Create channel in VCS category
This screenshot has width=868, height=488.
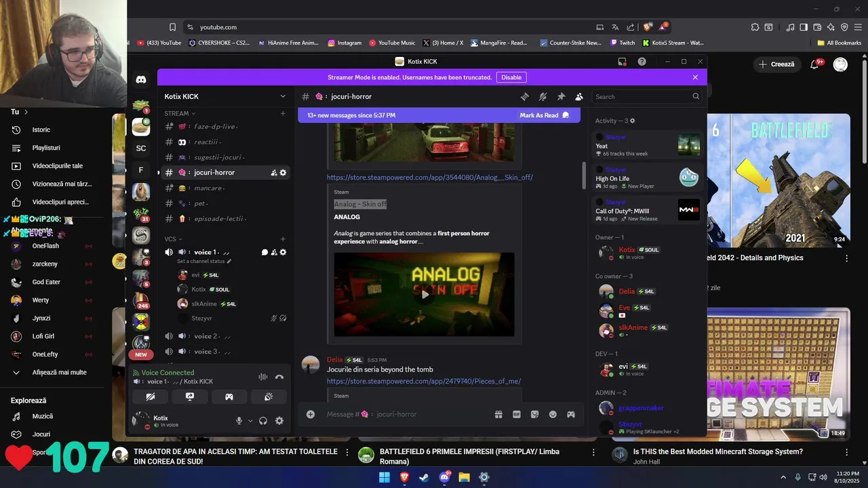pos(283,239)
